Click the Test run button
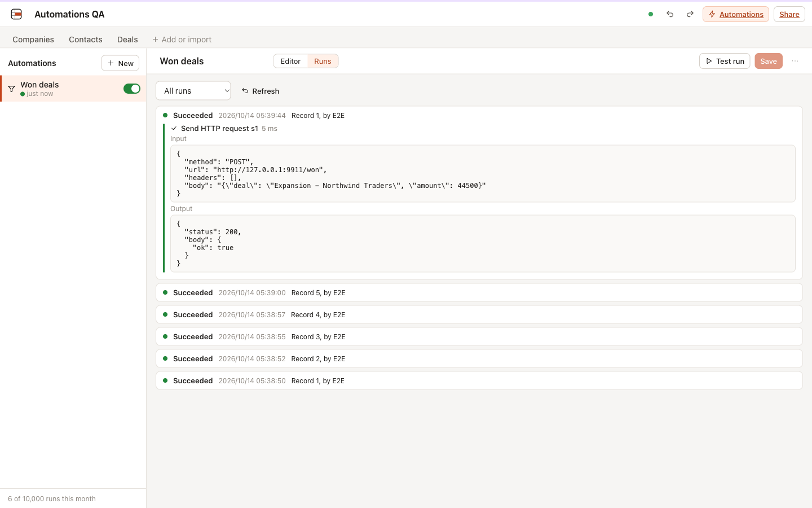 coord(725,61)
